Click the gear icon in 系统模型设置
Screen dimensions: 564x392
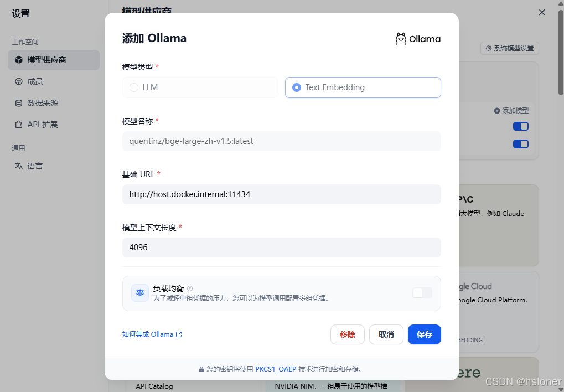pos(489,48)
